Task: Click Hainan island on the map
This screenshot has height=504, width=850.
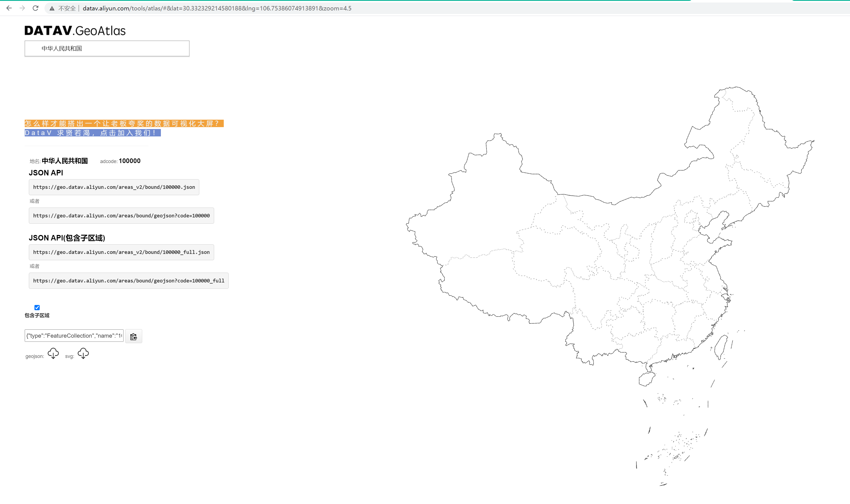Action: (x=647, y=379)
